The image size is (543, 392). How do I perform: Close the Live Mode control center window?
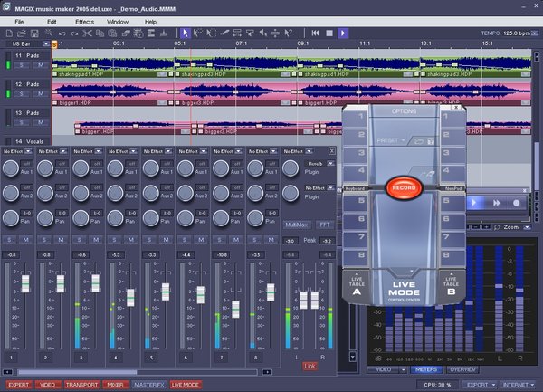pos(456,108)
